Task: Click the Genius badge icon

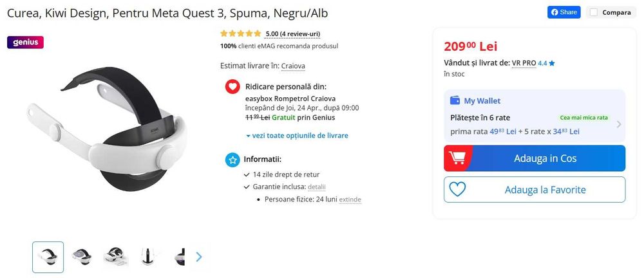Action: (x=25, y=42)
